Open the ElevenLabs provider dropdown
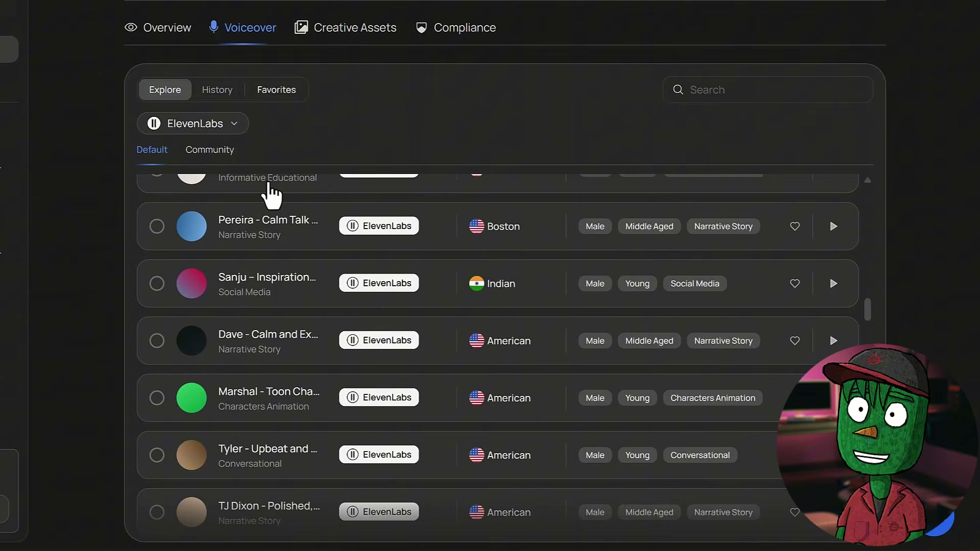 [x=193, y=123]
